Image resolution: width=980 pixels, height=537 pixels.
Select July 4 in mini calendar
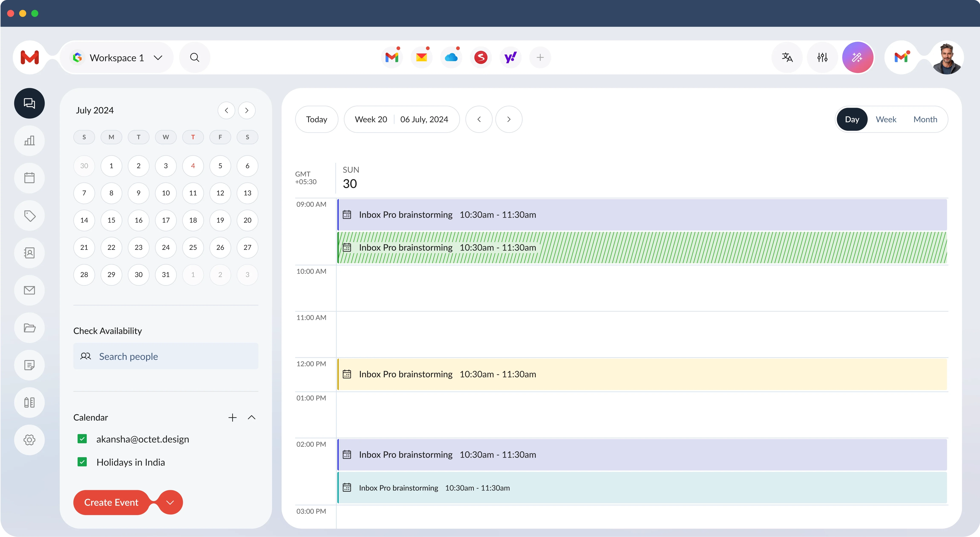tap(193, 166)
